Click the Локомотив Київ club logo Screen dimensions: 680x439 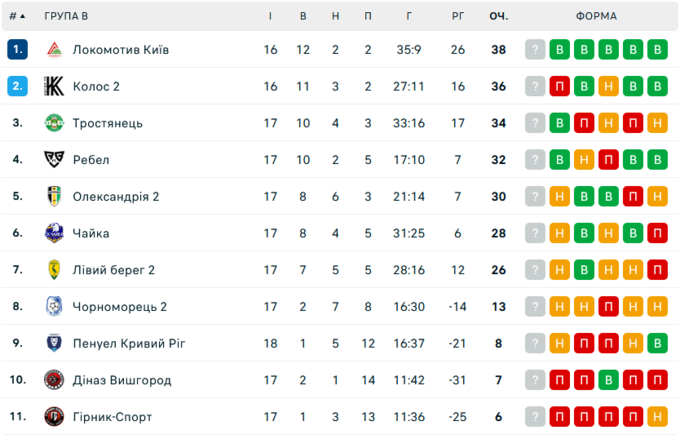(54, 49)
